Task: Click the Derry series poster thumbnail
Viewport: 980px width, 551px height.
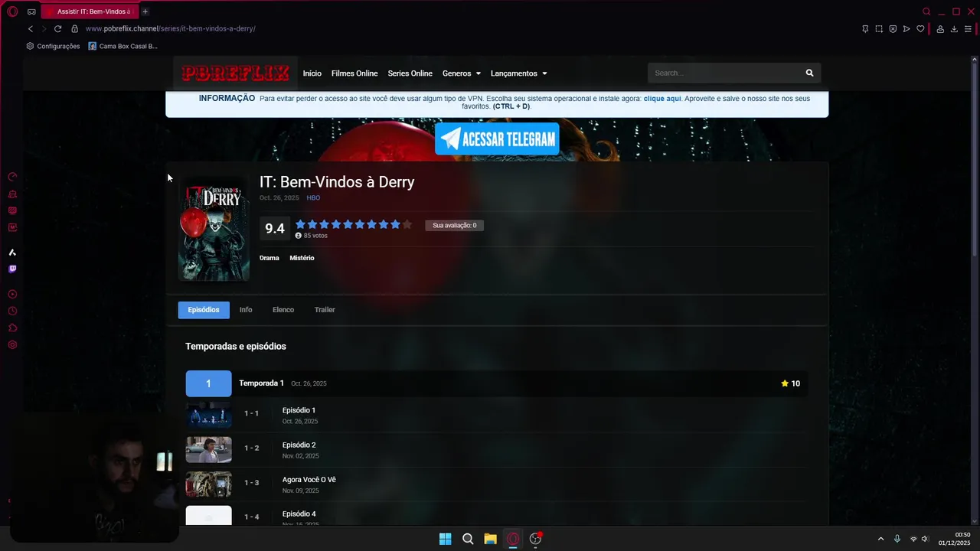Action: [x=214, y=230]
